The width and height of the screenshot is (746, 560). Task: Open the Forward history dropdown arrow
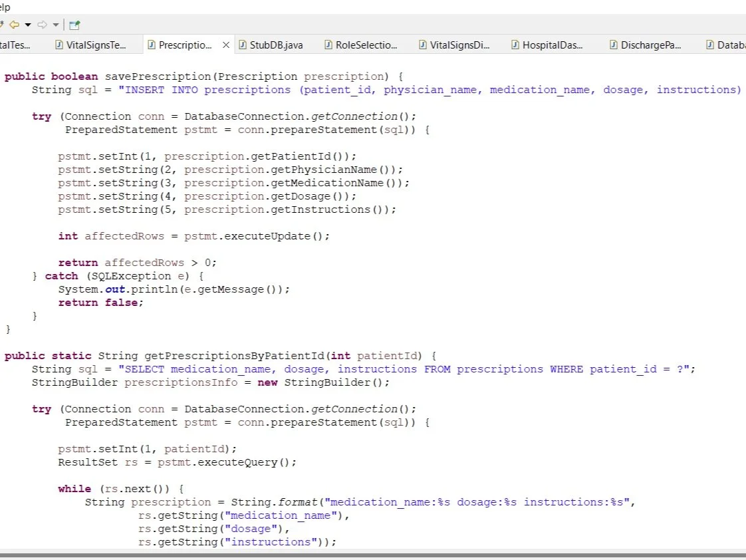pyautogui.click(x=56, y=25)
